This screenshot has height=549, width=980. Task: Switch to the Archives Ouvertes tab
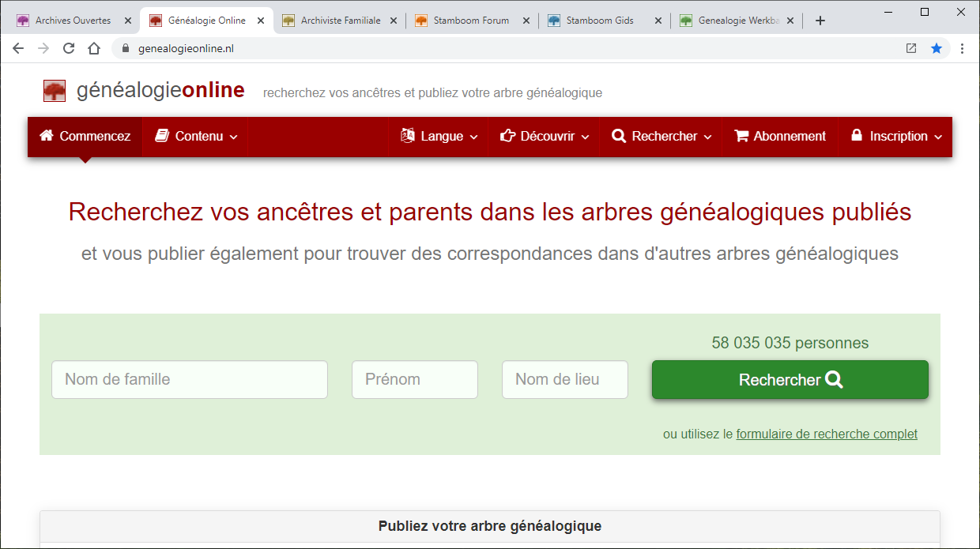tap(73, 21)
